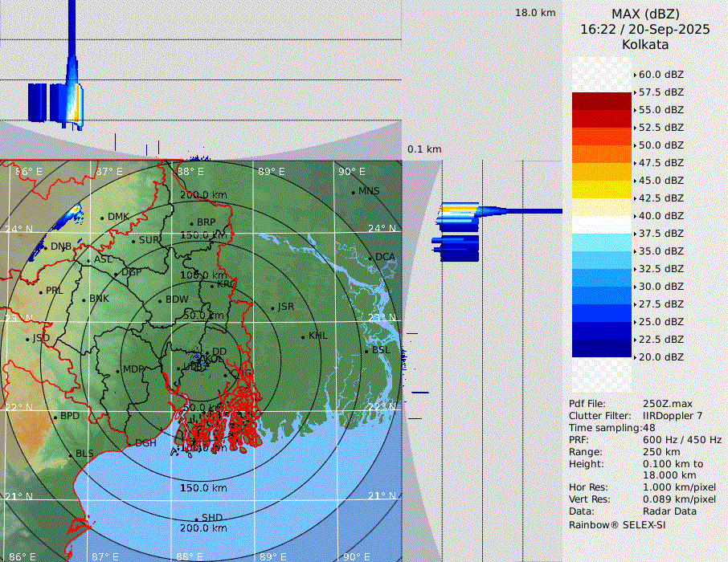
Task: Pick the dark red 57.5 dBZ legend swatch
Action: click(601, 101)
